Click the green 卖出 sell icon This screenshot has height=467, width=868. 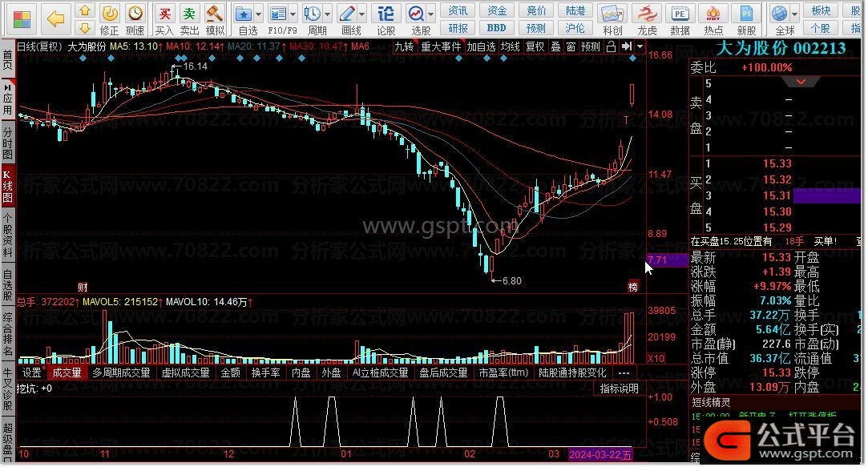pyautogui.click(x=189, y=14)
